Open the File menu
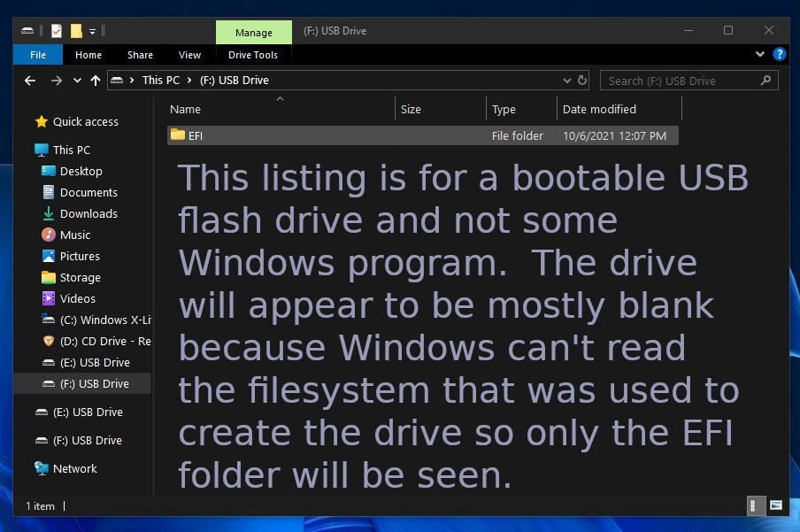This screenshot has height=532, width=800. click(x=38, y=55)
